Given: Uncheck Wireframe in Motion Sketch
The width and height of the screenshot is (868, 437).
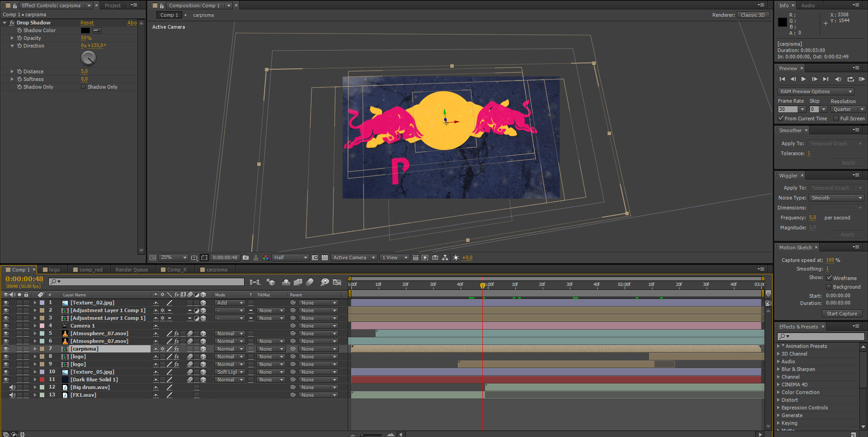Looking at the screenshot, I should [x=829, y=278].
